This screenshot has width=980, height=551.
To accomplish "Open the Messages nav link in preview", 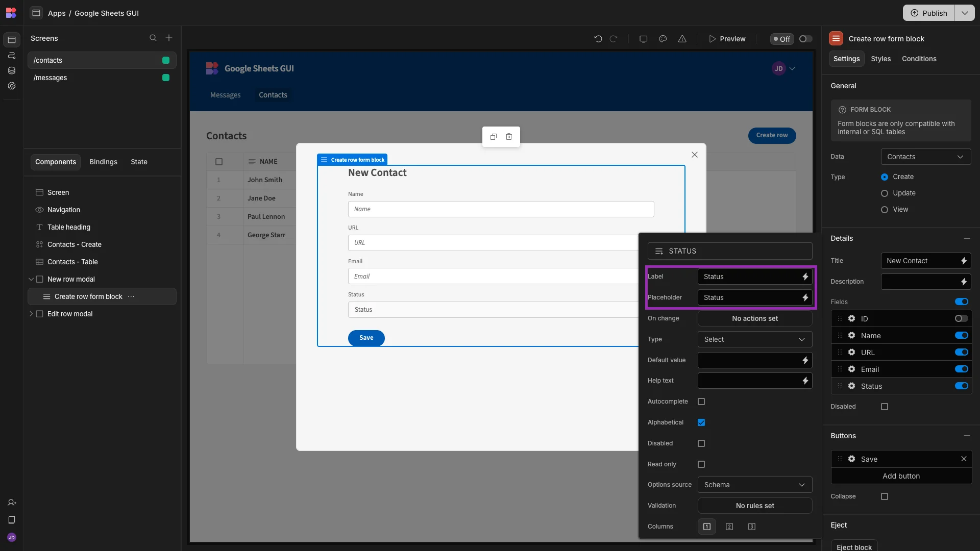I will pos(225,95).
